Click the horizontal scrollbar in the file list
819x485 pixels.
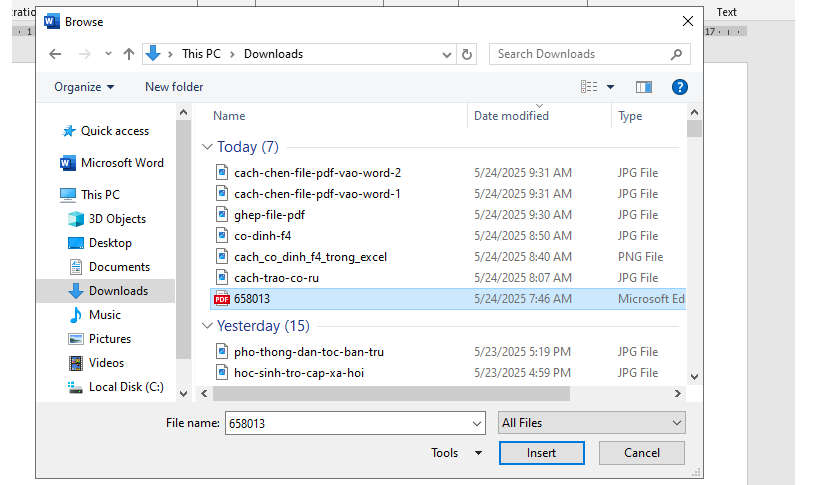click(391, 394)
